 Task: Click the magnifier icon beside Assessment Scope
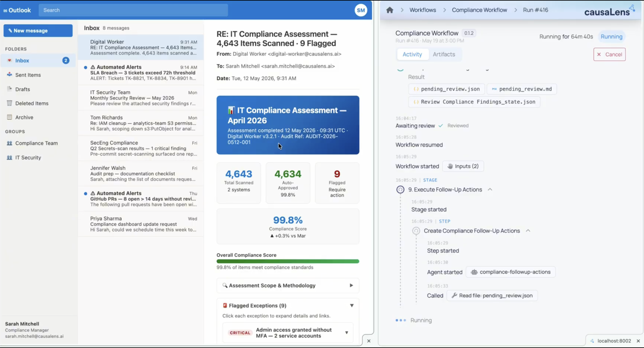[225, 285]
